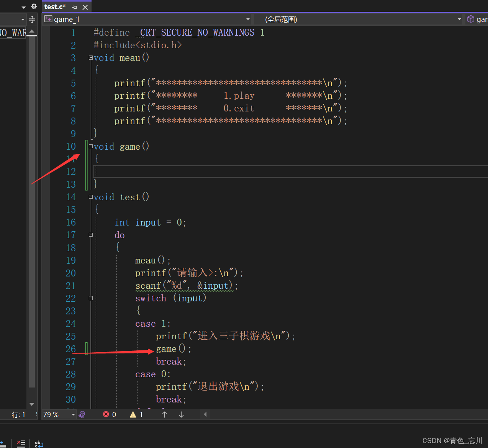Pin the test.c* tab
Screen dimensions: 488x448
75,7
